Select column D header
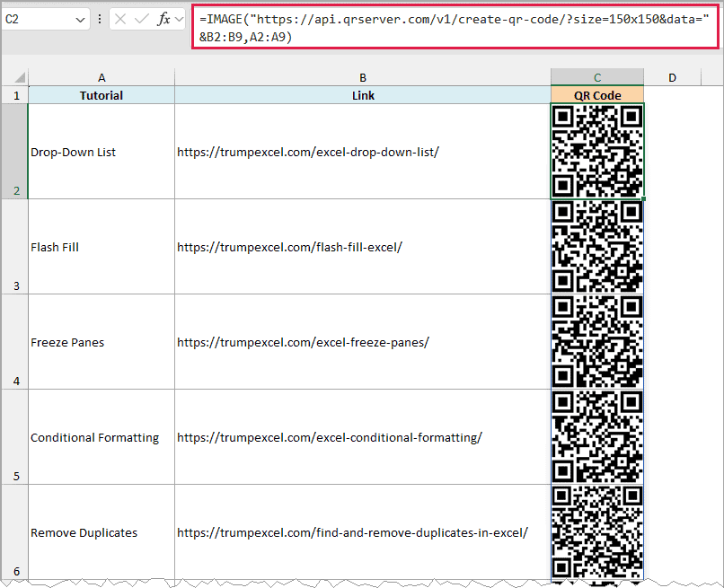 point(672,77)
